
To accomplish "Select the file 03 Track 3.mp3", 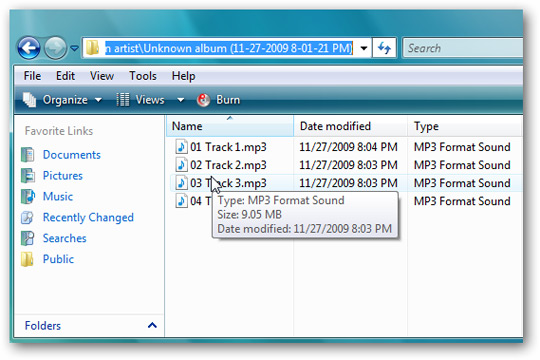I will point(228,183).
